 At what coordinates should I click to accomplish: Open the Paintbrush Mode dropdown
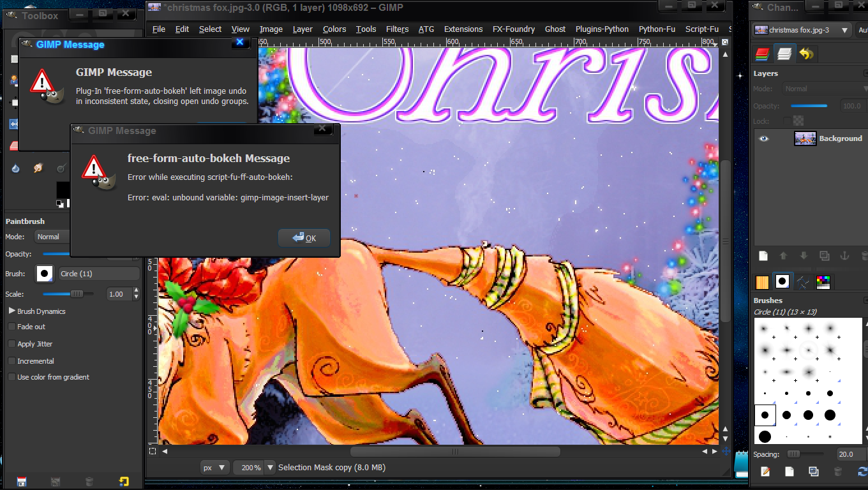click(x=51, y=237)
